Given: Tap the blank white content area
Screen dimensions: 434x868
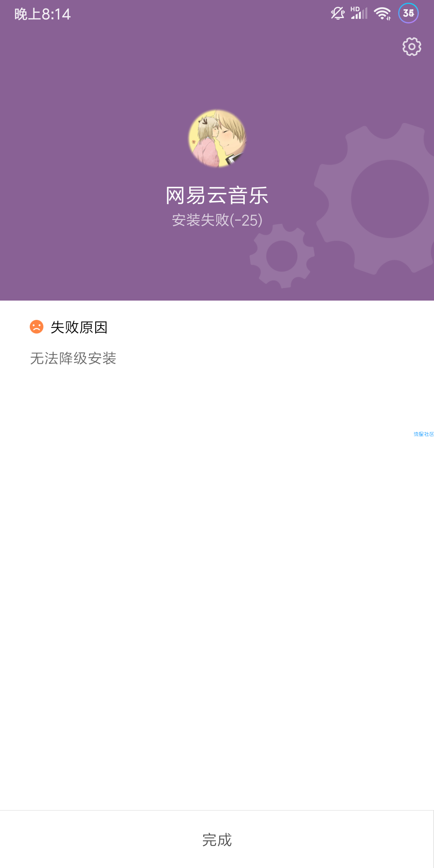Looking at the screenshot, I should [217, 603].
